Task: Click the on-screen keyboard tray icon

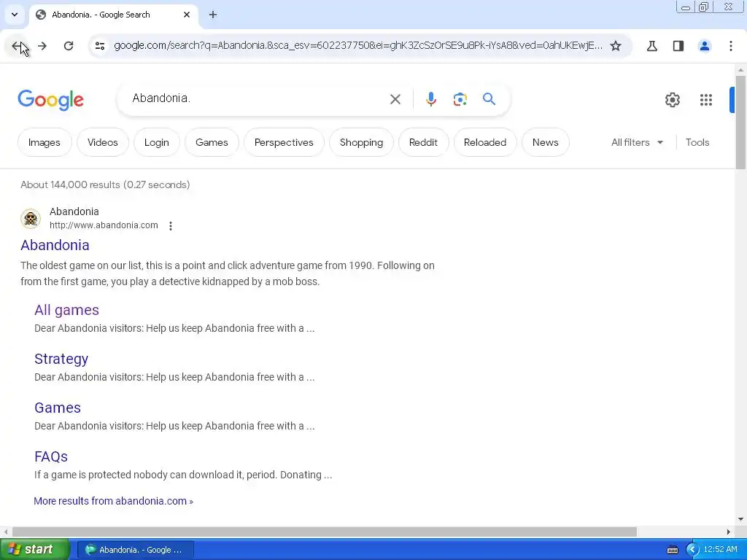Action: 672,550
